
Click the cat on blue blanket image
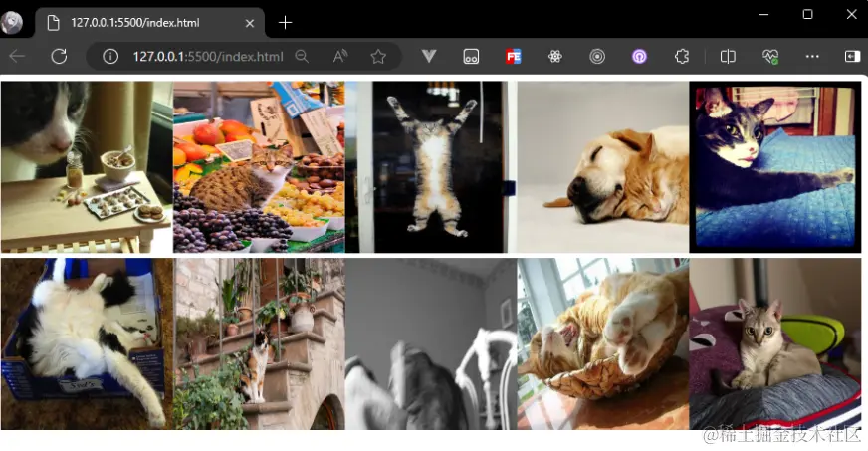[x=775, y=167]
